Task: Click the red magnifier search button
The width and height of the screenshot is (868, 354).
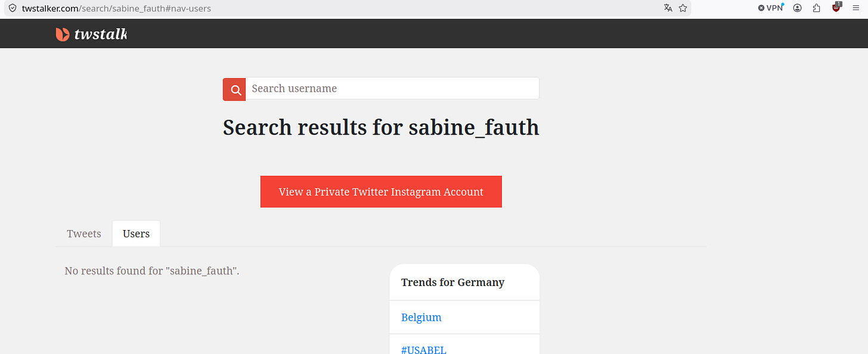Action: coord(234,89)
